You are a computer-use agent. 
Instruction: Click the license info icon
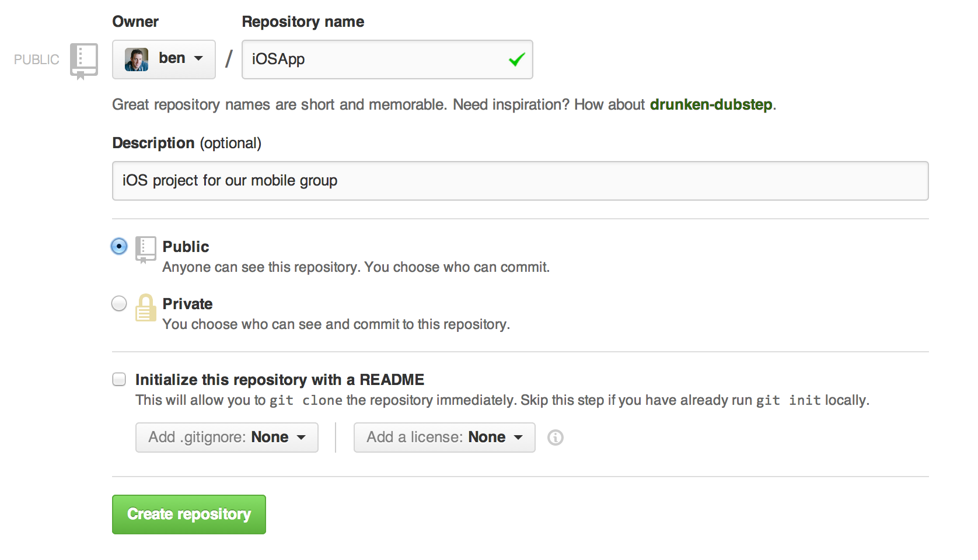click(x=555, y=437)
